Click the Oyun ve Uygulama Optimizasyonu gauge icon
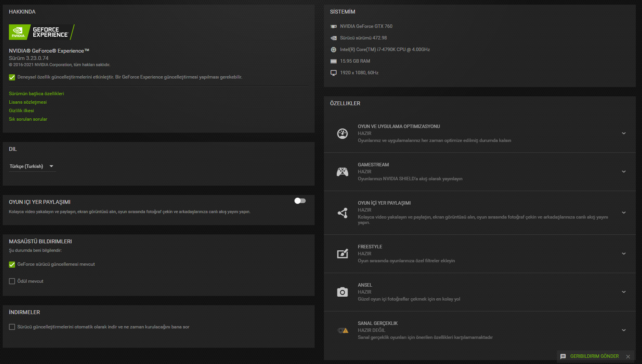642x364 pixels. [342, 133]
